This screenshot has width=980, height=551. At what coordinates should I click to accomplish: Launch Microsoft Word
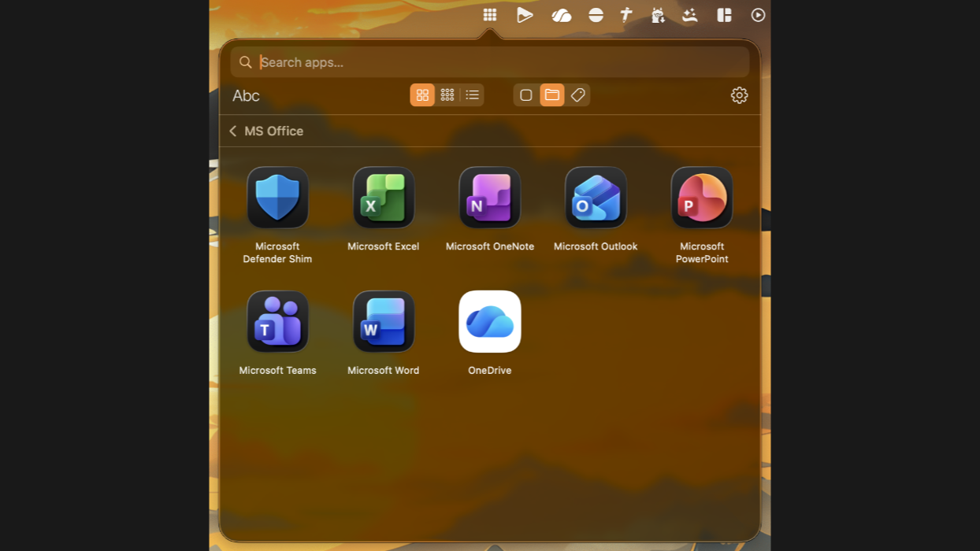click(x=384, y=321)
